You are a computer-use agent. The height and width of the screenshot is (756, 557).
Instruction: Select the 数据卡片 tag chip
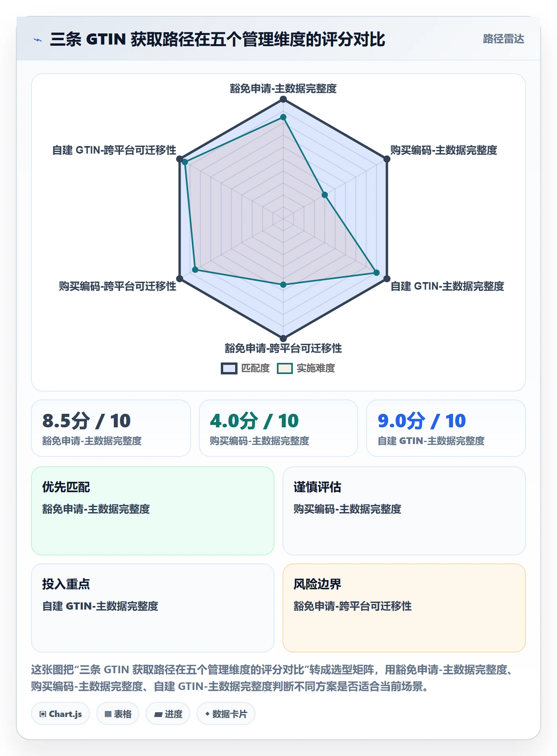(x=226, y=714)
